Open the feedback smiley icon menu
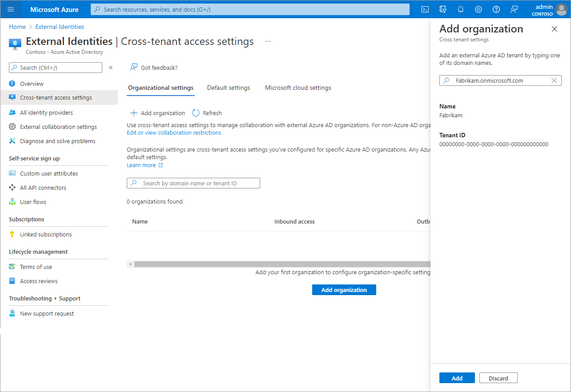 click(514, 9)
